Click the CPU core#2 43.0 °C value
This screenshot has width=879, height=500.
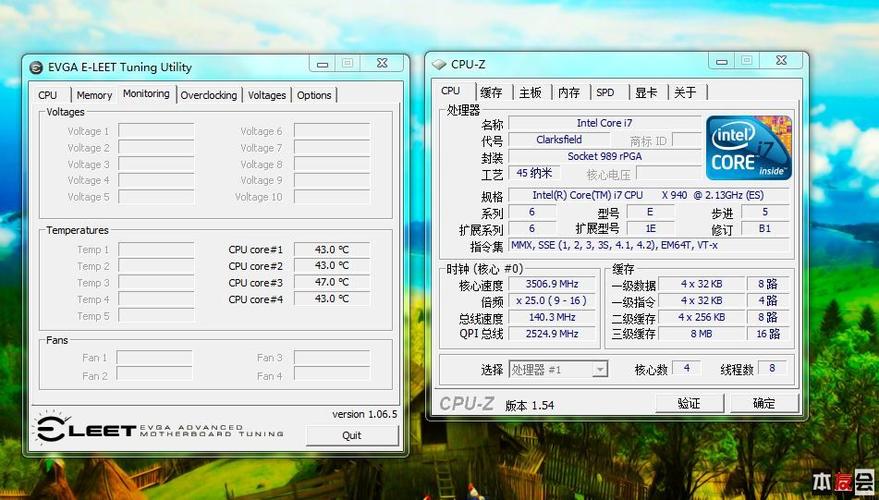(x=332, y=266)
